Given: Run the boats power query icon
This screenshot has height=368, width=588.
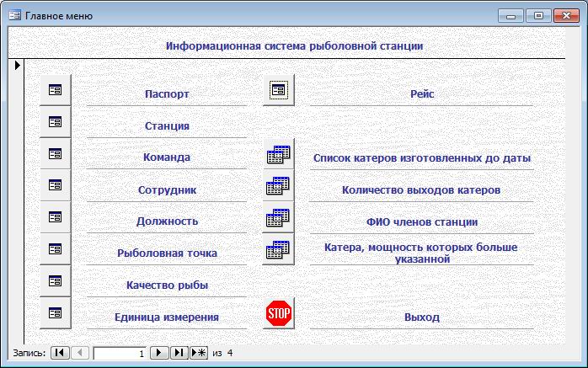Looking at the screenshot, I should pyautogui.click(x=278, y=250).
